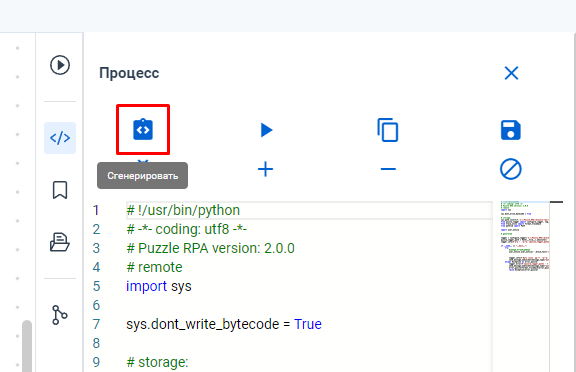Open the stacked papers sidebar icon
This screenshot has width=576, height=372.
pos(60,242)
